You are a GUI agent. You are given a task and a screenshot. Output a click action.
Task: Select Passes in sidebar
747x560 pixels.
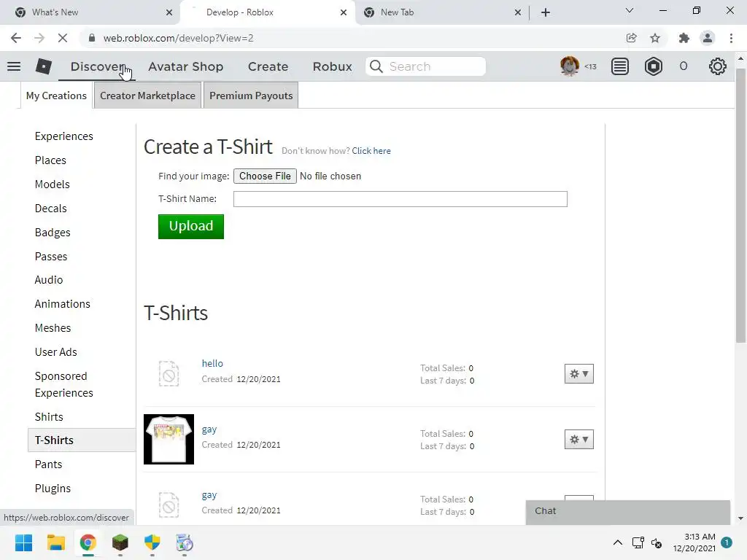(51, 257)
